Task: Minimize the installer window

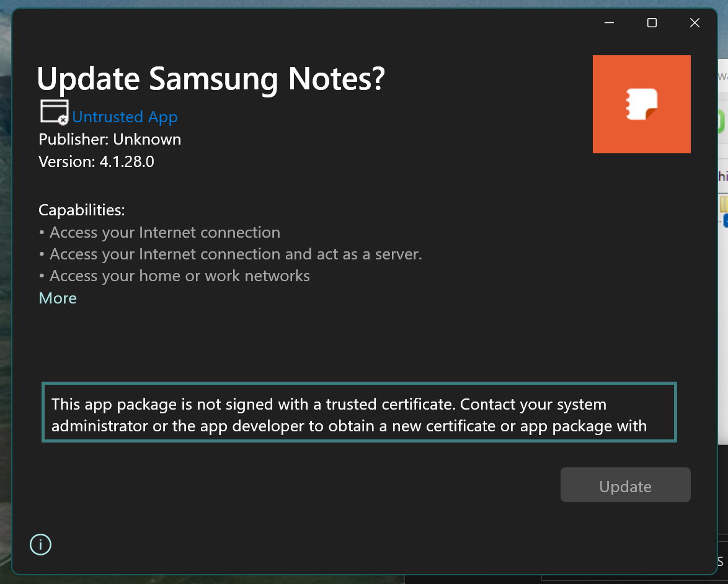Action: 608,22
